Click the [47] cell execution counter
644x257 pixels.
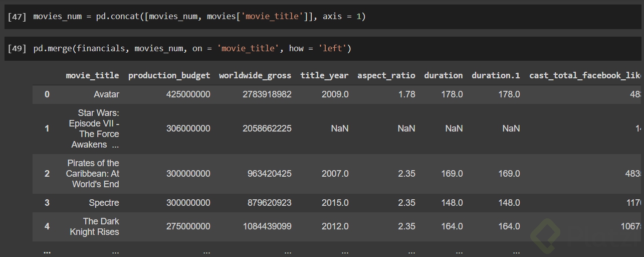click(17, 17)
